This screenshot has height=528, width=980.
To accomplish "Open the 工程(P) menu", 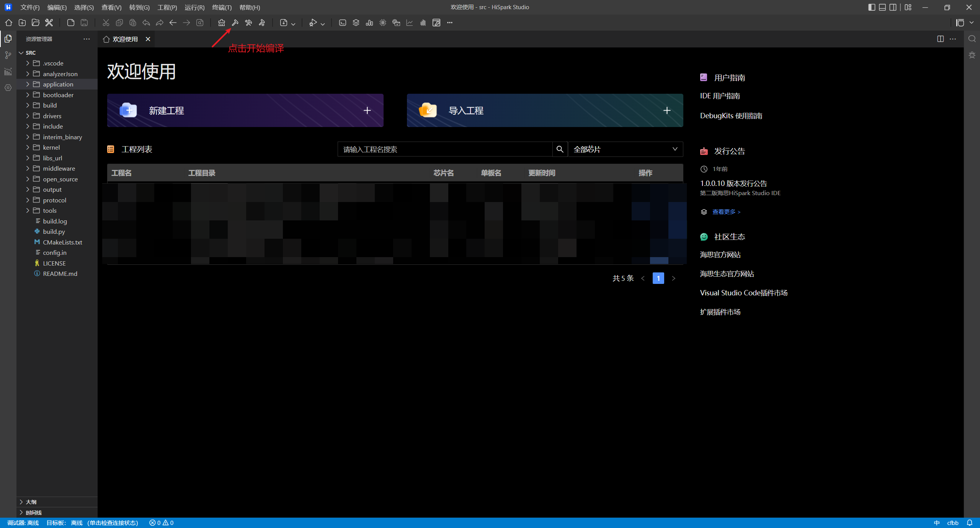I will (x=167, y=7).
